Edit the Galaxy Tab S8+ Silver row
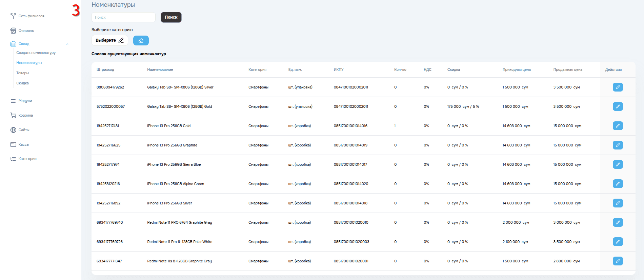Viewport: 644px width, 280px height. tap(618, 87)
